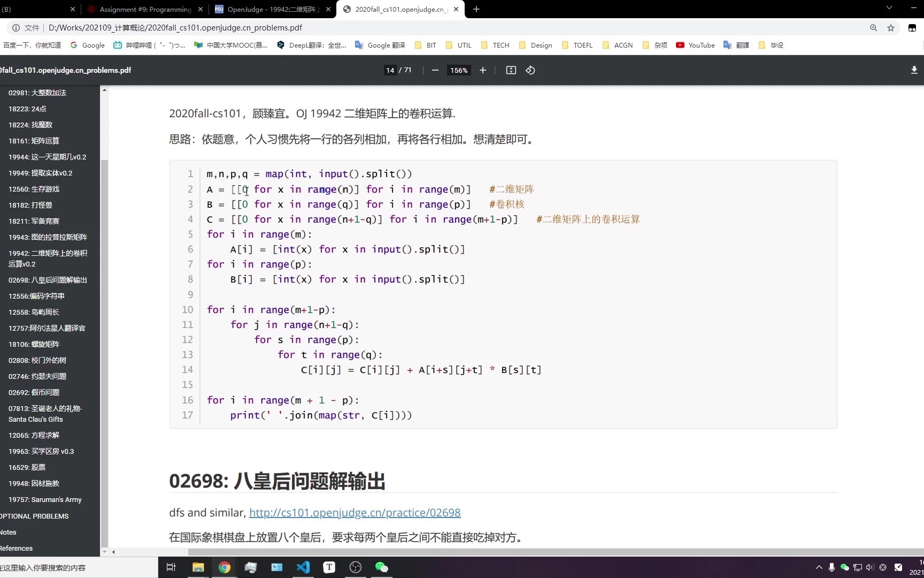Open WeChat from the taskbar
Screen dimensions: 924x578
pos(381,567)
